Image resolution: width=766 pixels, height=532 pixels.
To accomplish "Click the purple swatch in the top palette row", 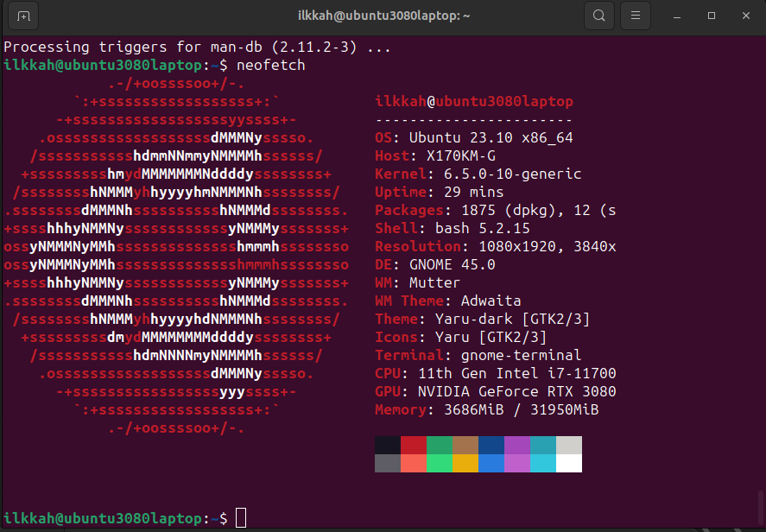I will (x=516, y=445).
